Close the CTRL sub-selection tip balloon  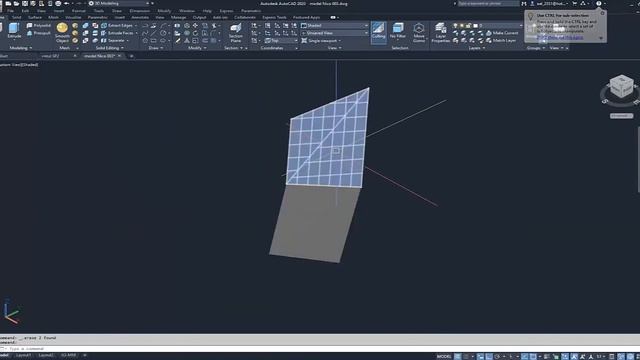tap(602, 13)
